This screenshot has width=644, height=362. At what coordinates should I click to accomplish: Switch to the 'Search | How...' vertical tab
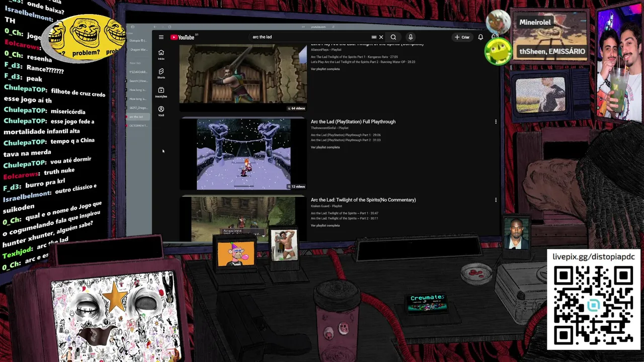pyautogui.click(x=137, y=81)
